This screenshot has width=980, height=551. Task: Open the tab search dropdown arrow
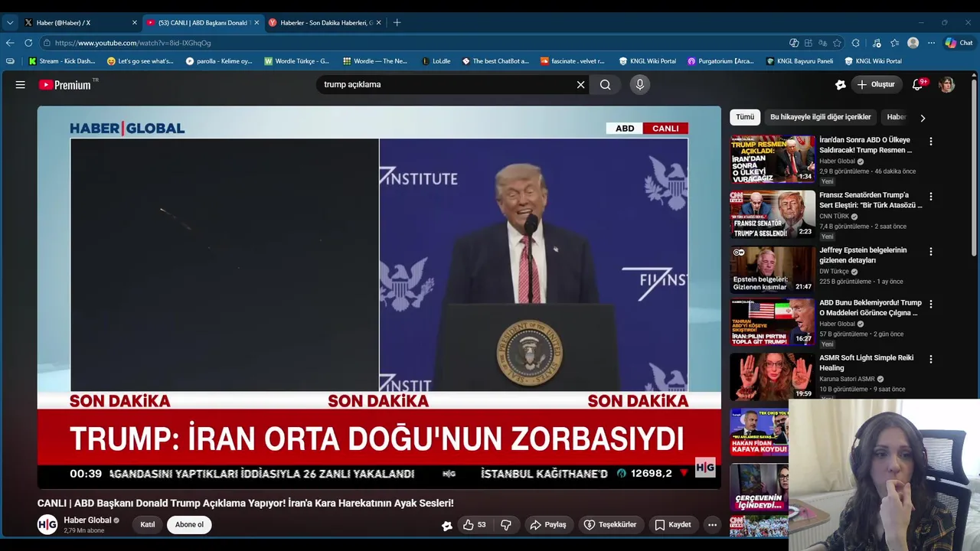tap(10, 23)
